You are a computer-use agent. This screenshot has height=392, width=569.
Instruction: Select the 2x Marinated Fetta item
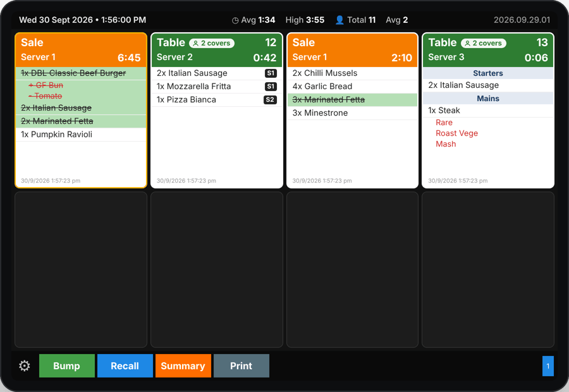[x=81, y=121]
